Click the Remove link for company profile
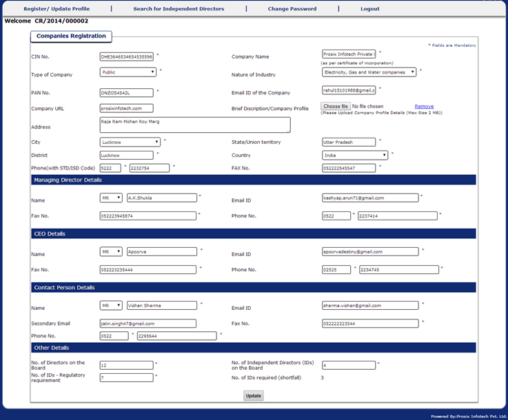The image size is (508, 420). 424,106
